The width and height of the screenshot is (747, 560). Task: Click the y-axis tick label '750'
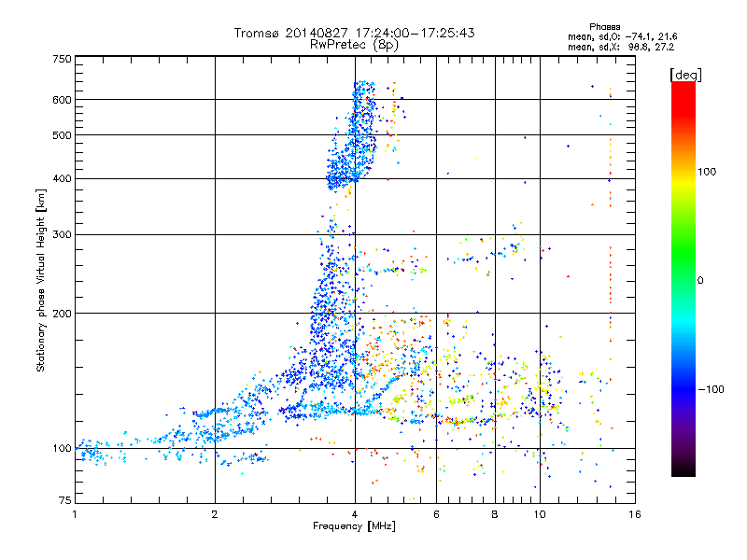point(62,59)
